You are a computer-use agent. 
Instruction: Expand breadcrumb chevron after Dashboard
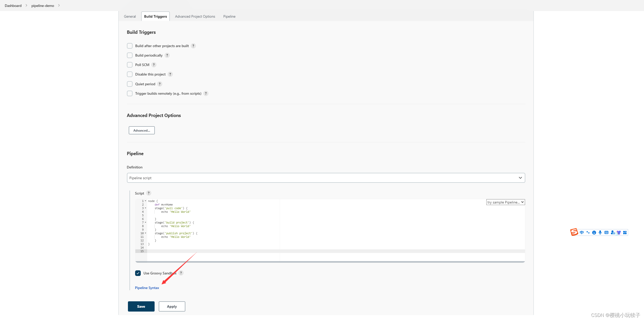[x=26, y=5]
